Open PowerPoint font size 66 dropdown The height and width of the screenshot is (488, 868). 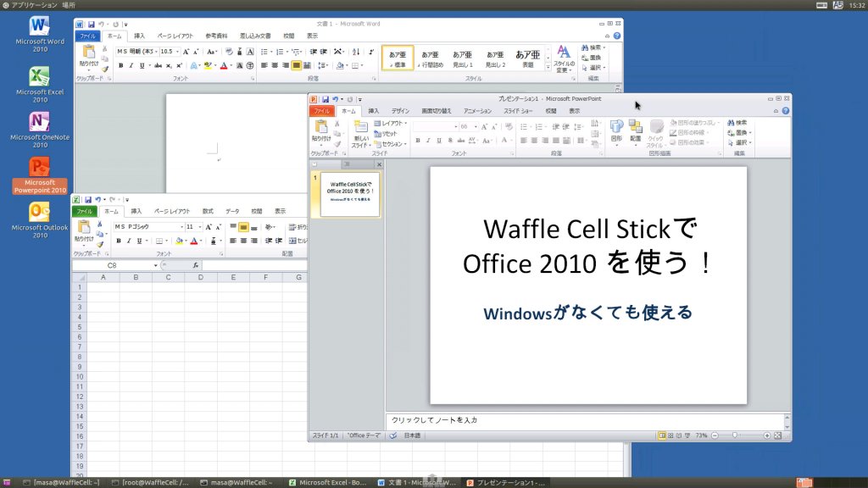pos(476,127)
